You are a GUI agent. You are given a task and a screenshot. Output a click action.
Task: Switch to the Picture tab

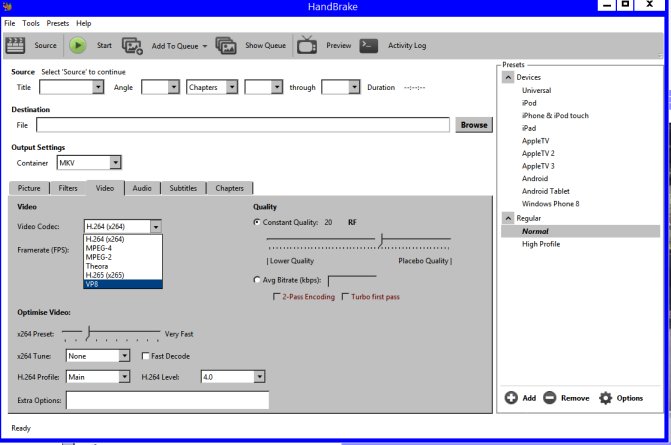tap(29, 188)
